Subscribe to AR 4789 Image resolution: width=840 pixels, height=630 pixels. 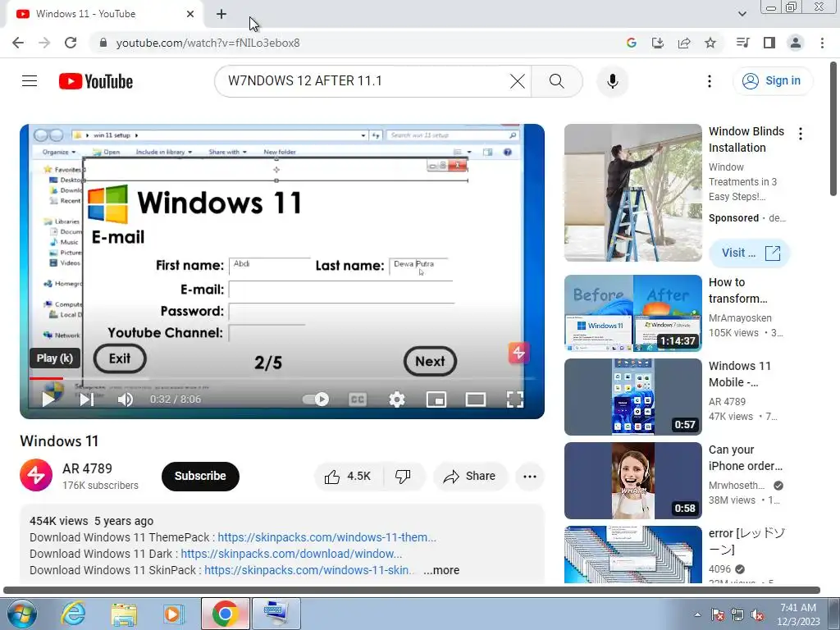point(200,476)
